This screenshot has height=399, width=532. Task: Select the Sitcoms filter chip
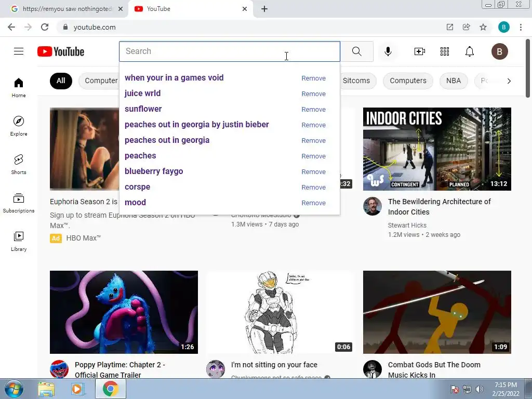tap(357, 81)
